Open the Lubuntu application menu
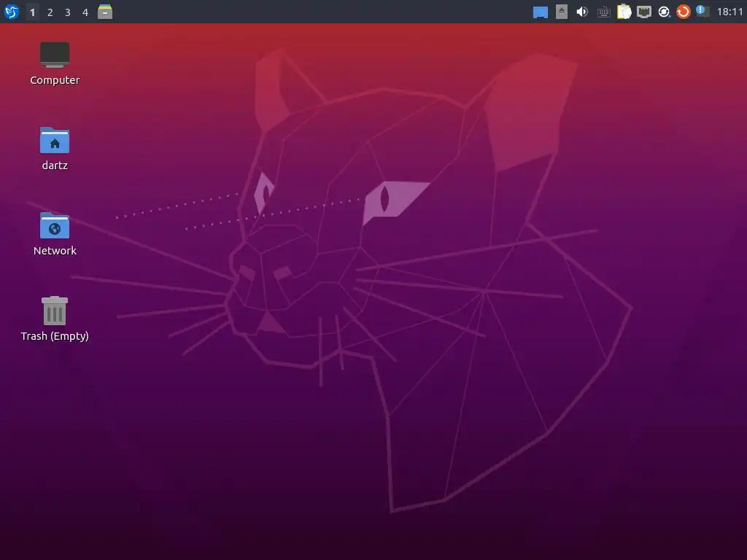 coord(12,12)
